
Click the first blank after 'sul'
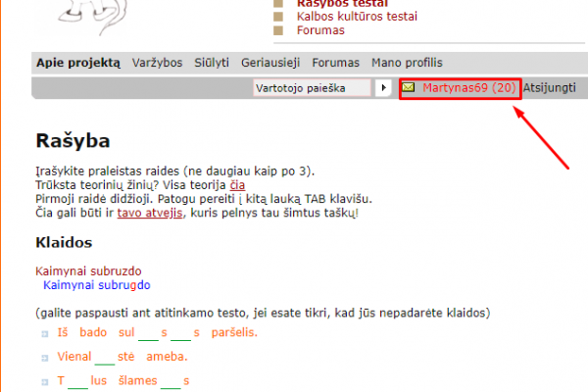tap(149, 333)
